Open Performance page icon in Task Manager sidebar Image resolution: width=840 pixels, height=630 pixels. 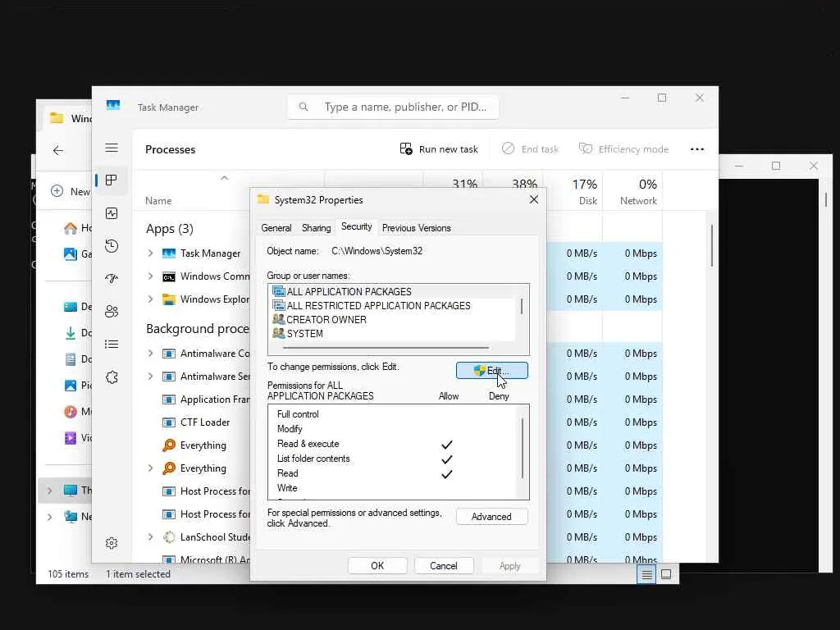pyautogui.click(x=112, y=213)
